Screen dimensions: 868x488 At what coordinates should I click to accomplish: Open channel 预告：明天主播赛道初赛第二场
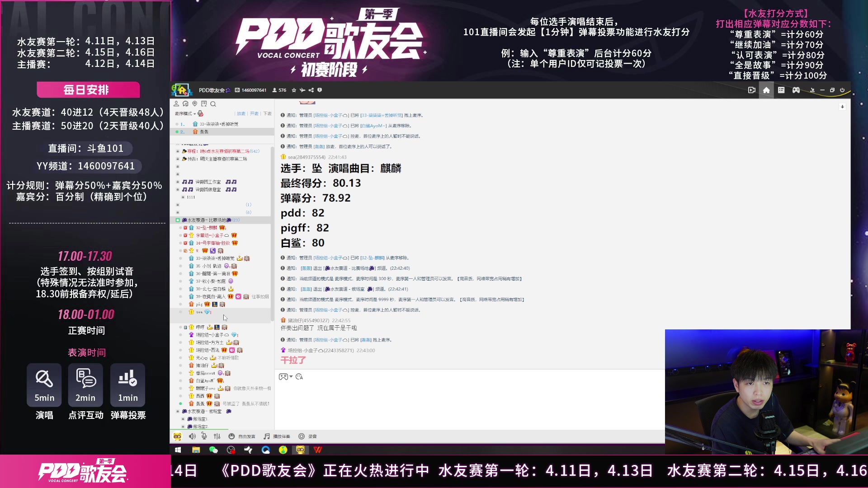215,159
